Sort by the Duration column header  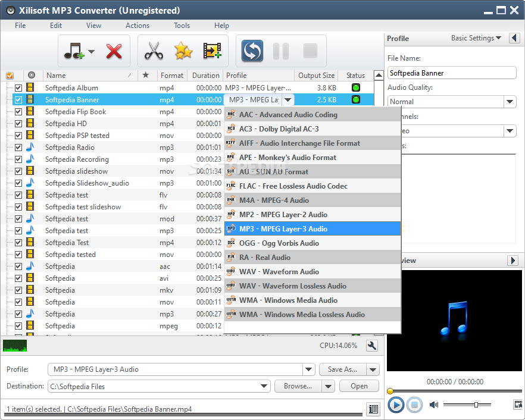coord(205,76)
